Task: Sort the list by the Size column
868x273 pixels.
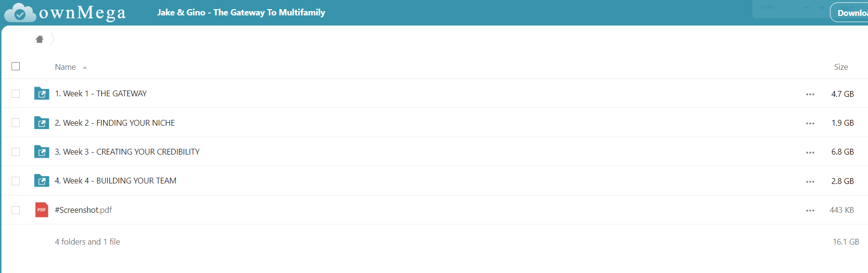Action: [841, 67]
